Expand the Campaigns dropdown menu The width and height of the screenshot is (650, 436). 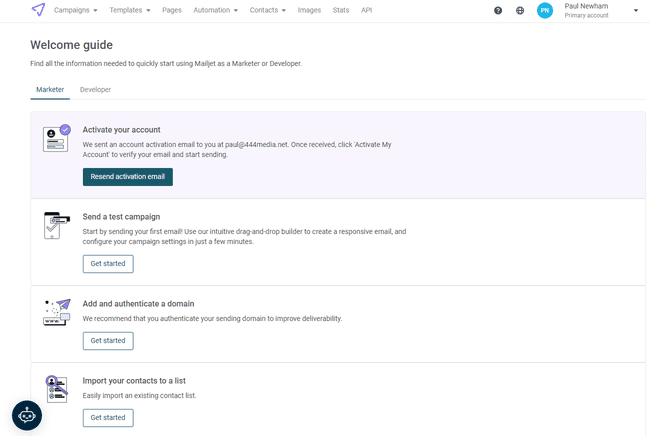(x=75, y=10)
